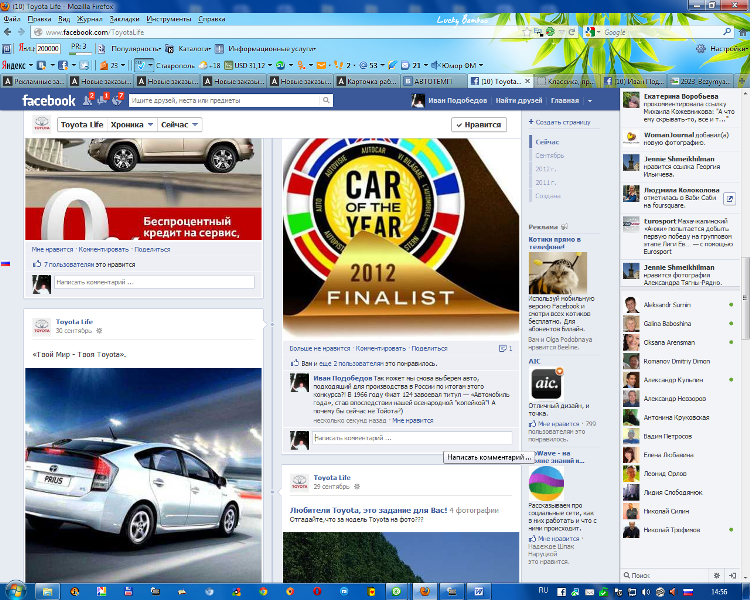Open the Stavropol weather +18 widget
The image size is (750, 600).
[x=210, y=65]
